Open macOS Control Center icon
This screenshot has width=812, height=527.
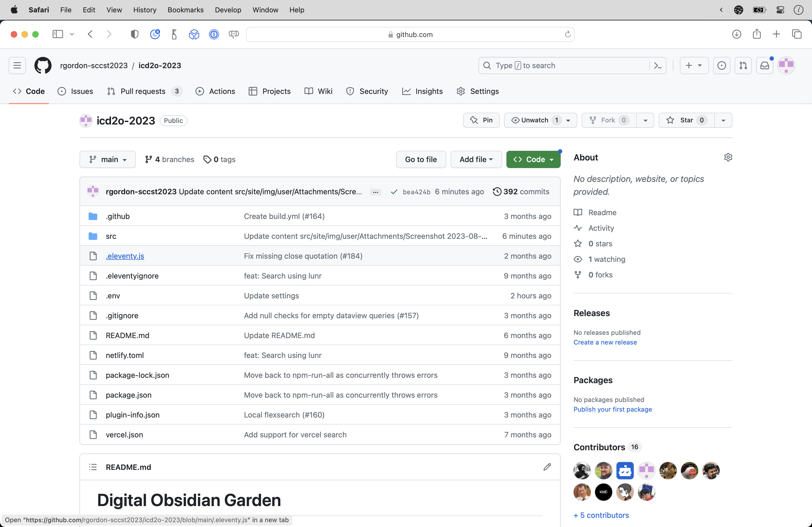[780, 10]
